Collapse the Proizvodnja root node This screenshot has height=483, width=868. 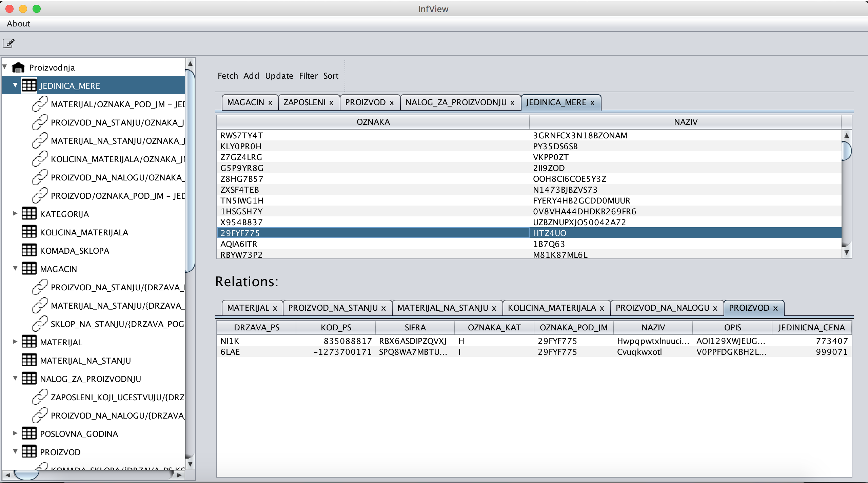[5, 67]
